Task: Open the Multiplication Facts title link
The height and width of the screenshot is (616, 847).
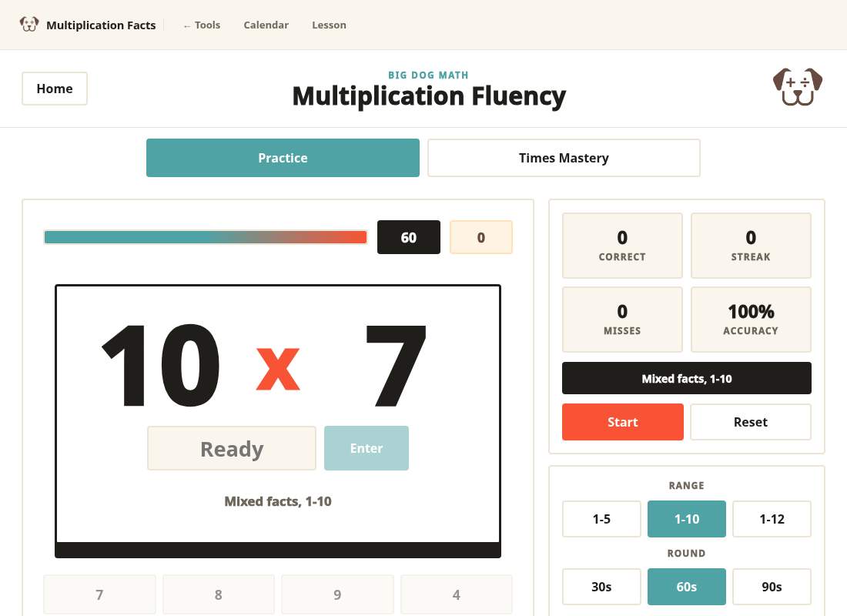Action: (101, 25)
